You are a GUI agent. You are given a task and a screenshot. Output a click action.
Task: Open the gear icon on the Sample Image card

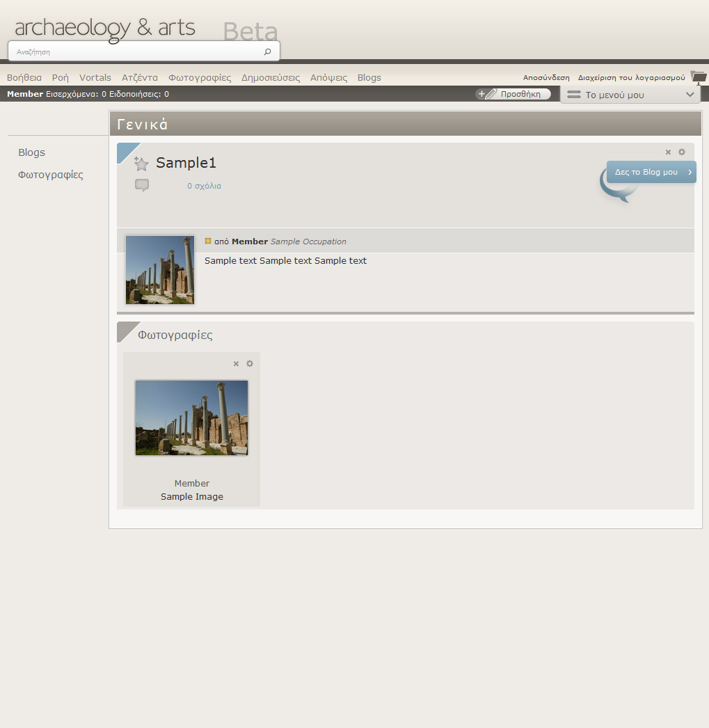250,363
